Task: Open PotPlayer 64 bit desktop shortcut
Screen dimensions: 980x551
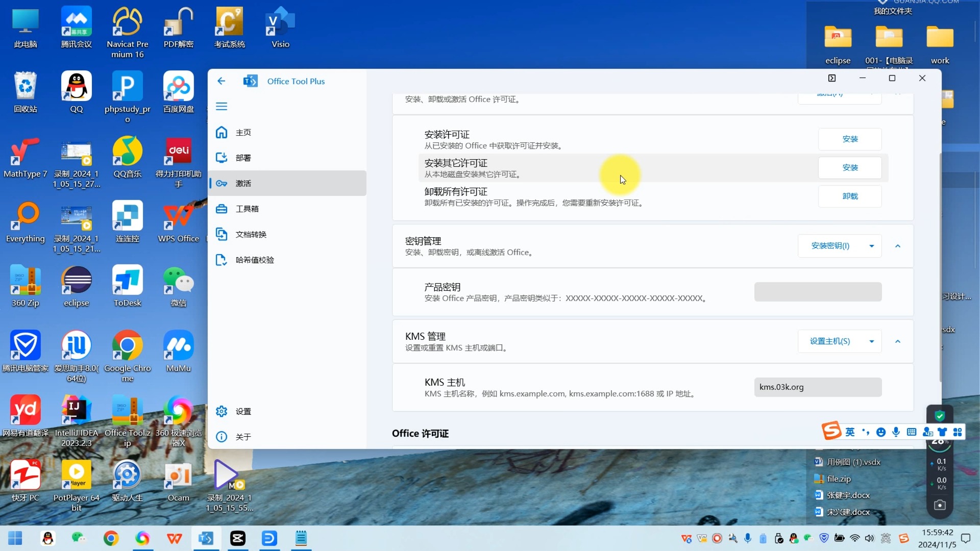Action: tap(77, 486)
